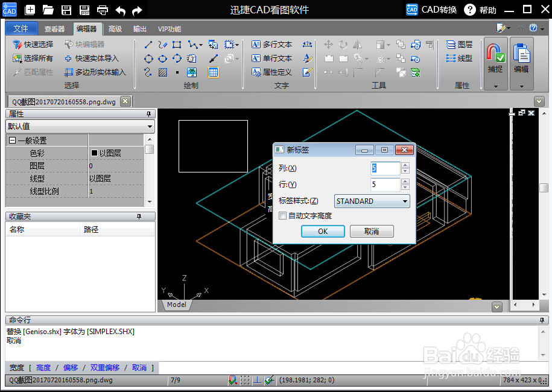Click the edit text pencil icon
The image size is (552, 392).
coord(307,72)
